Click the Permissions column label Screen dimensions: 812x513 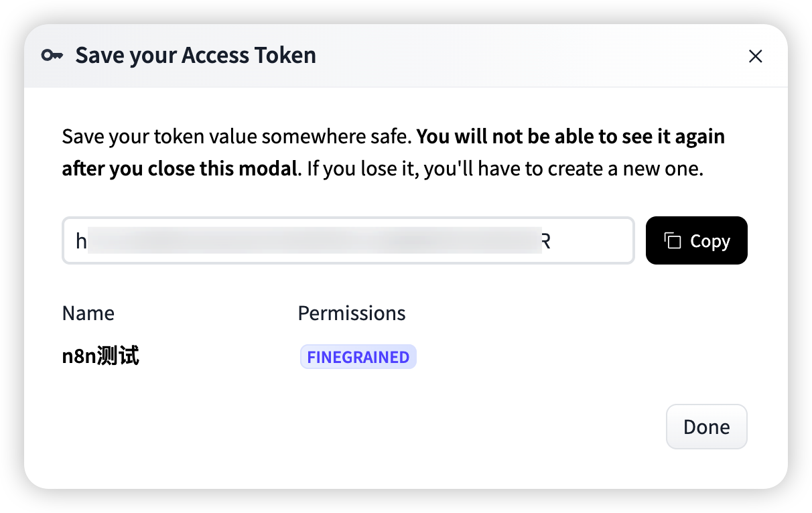(x=351, y=313)
